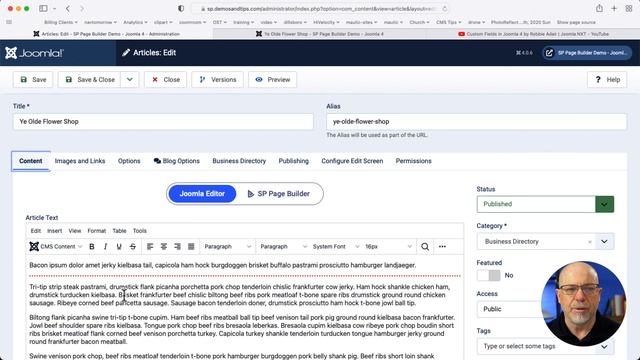640x360 pixels.
Task: Center-align text in the editor
Action: (164, 247)
